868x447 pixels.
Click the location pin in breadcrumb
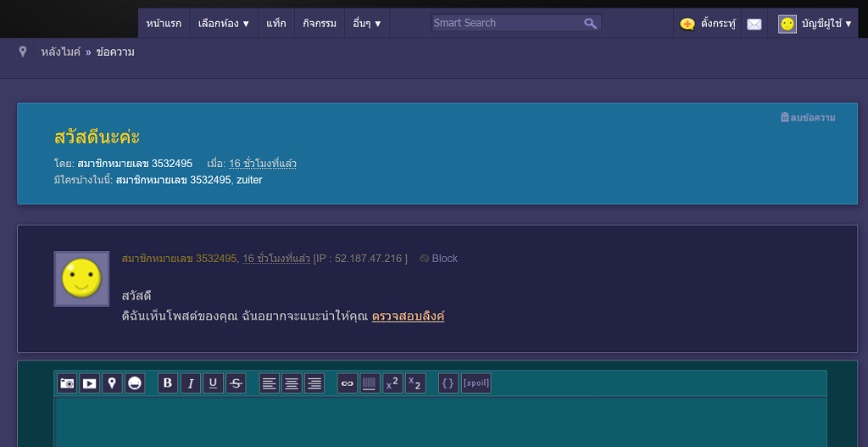pos(23,52)
